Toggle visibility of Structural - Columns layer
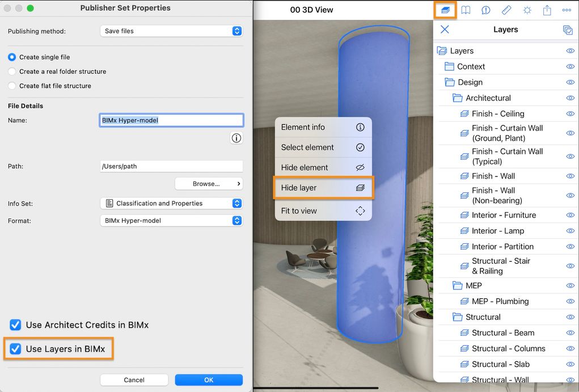 [570, 348]
